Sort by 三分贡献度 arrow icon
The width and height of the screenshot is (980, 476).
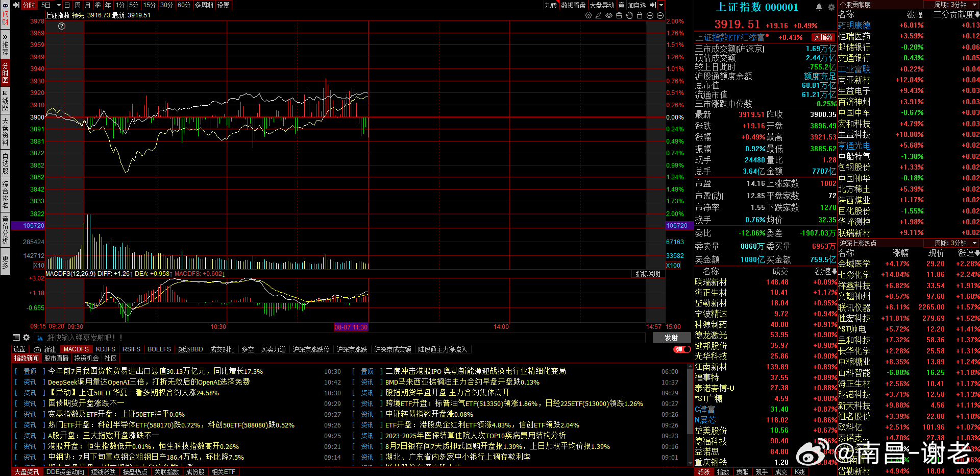[x=976, y=15]
